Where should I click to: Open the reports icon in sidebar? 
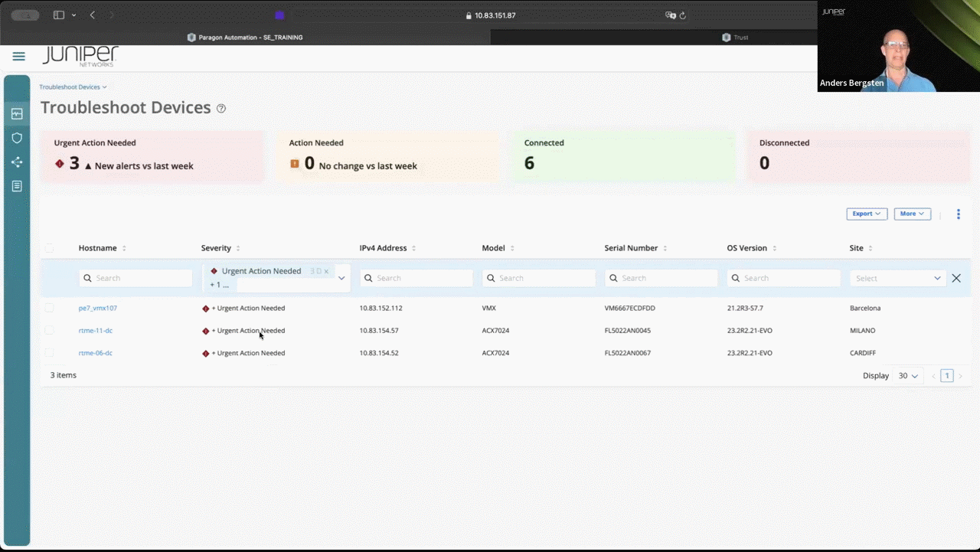pos(17,186)
